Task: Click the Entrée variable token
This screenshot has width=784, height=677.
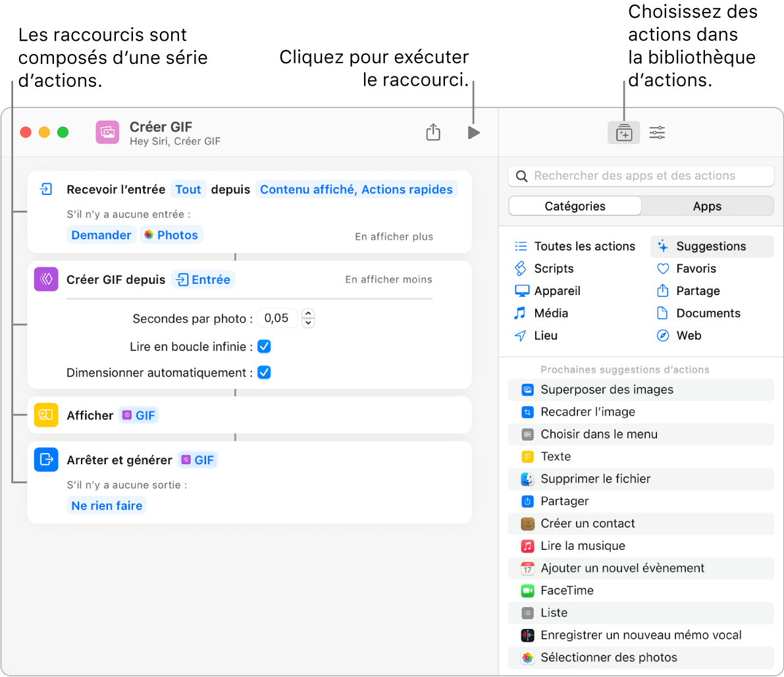Action: [203, 279]
